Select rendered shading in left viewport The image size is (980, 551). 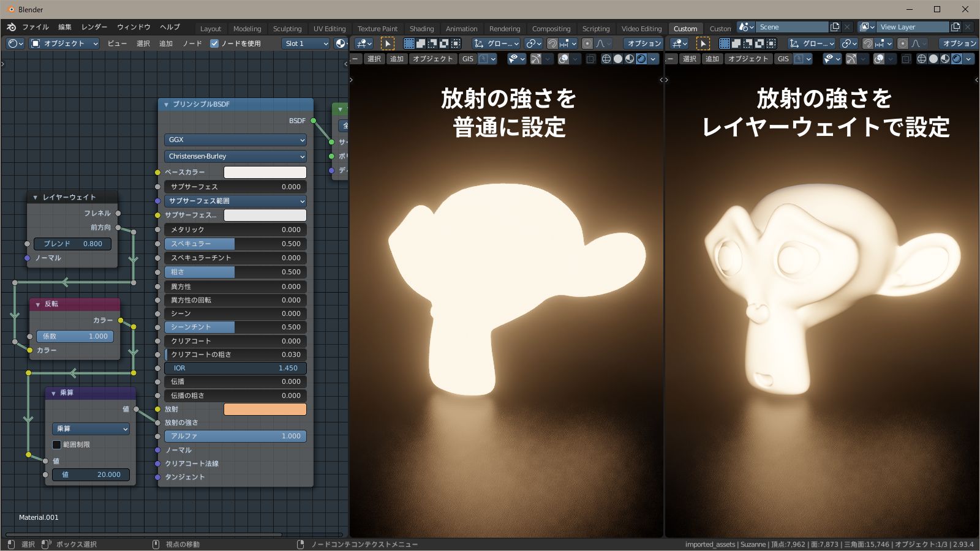(641, 59)
